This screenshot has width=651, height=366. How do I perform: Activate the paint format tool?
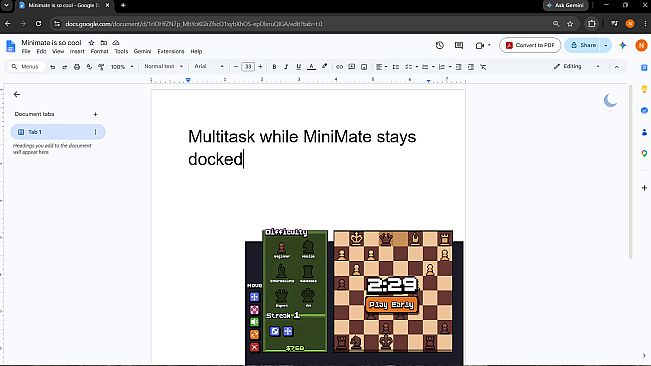101,67
